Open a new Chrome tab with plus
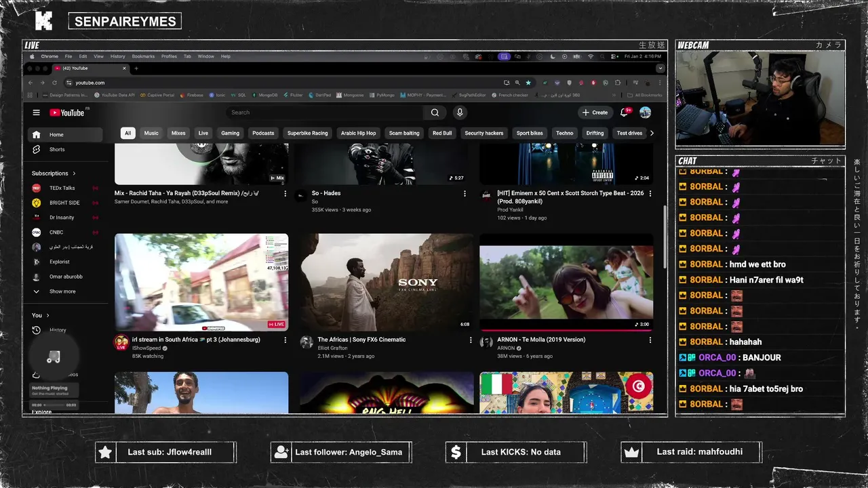The image size is (868, 488). (136, 68)
